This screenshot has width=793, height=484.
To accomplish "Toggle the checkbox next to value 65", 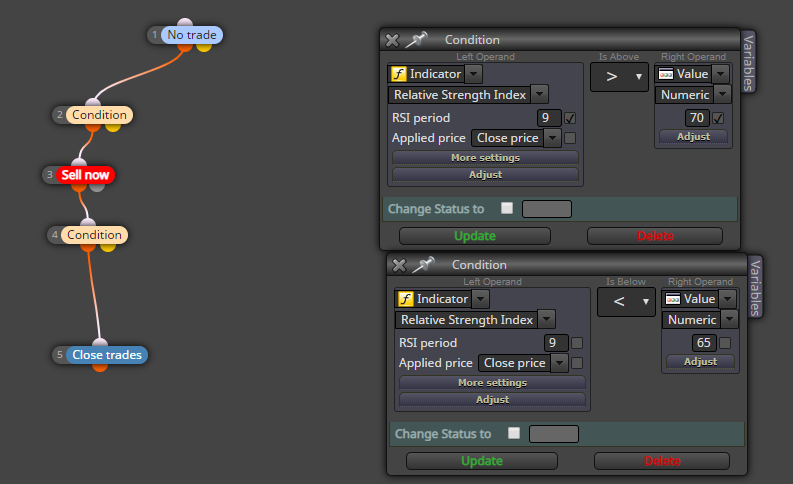I will (x=725, y=343).
